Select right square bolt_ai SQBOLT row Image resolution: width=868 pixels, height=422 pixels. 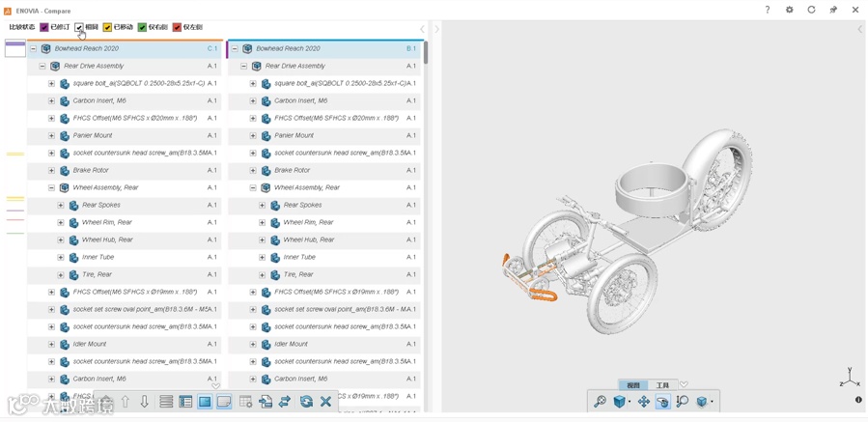pos(324,84)
